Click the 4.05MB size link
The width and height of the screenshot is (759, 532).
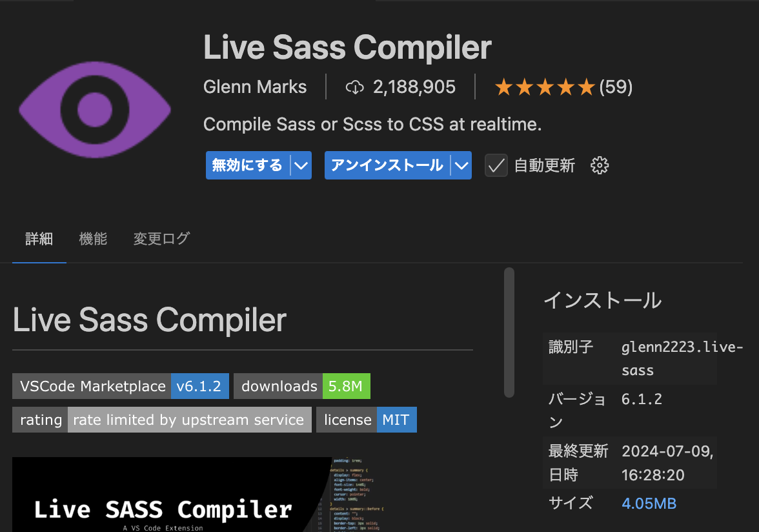coord(649,504)
